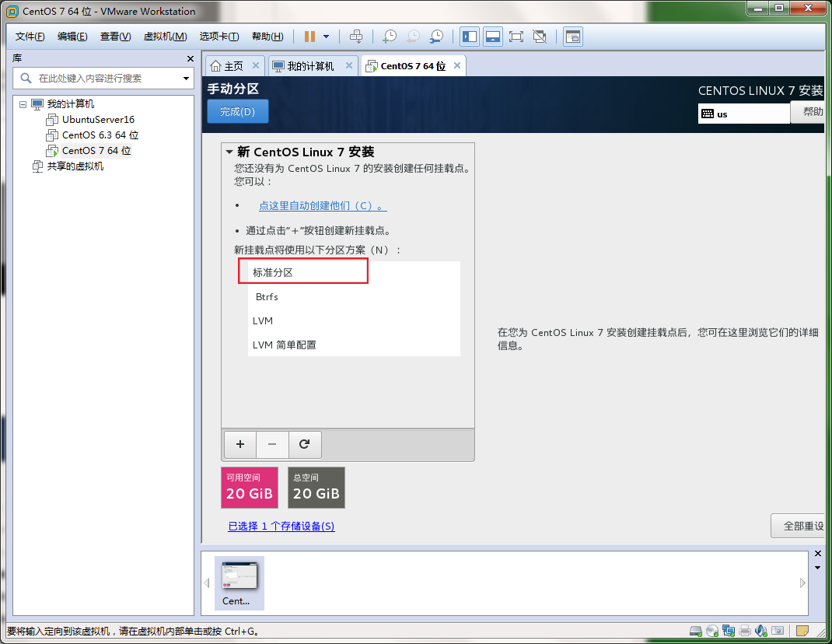The height and width of the screenshot is (644, 832).
Task: Open the thumbnail bar options dropdown arrow
Action: pos(818,568)
